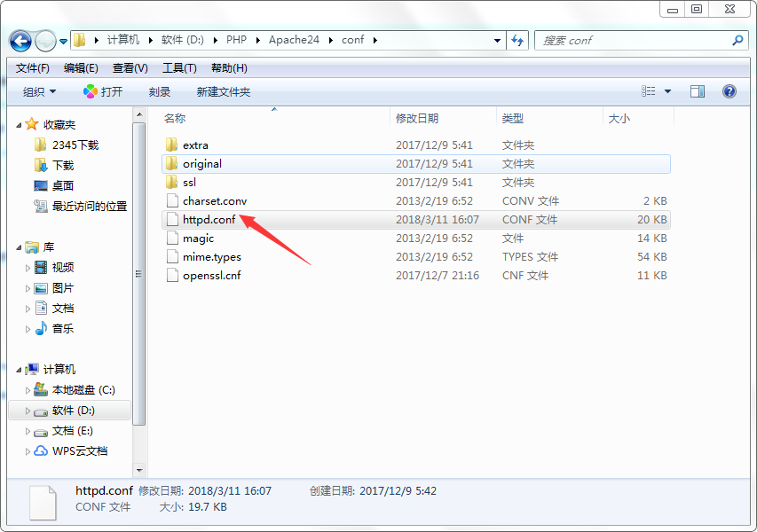Viewport: 757px width, 532px height.
Task: Click the Apache24 breadcrumb segment
Action: [x=294, y=40]
